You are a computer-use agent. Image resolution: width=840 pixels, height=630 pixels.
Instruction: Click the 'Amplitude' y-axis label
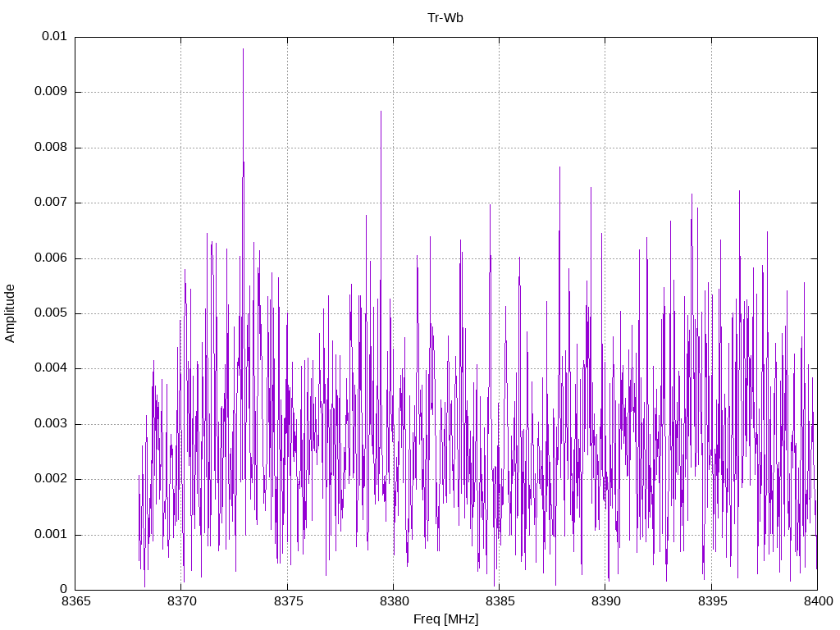click(10, 313)
